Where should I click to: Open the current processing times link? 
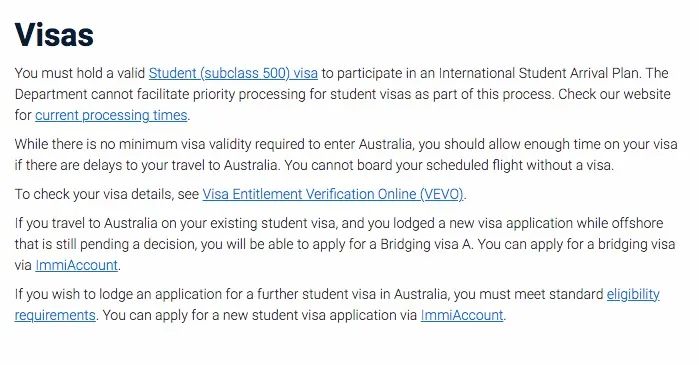point(111,115)
